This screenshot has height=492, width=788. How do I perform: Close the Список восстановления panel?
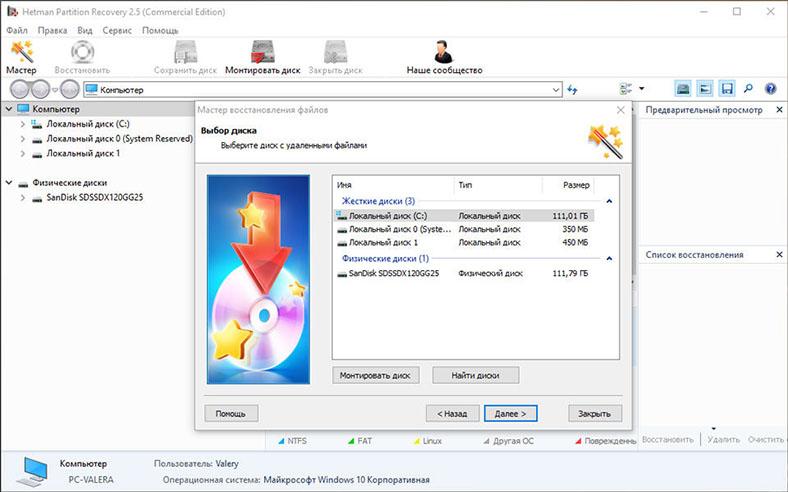pyautogui.click(x=779, y=255)
